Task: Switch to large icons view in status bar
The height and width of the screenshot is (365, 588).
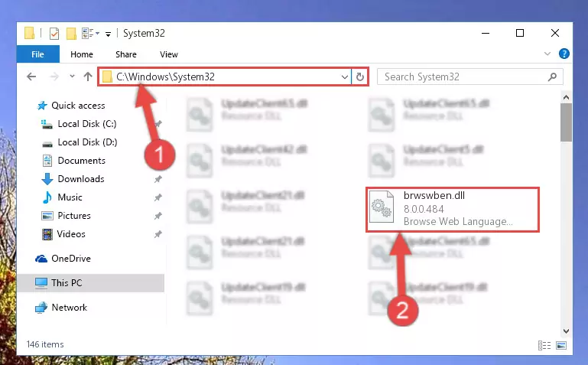Action: coord(561,345)
